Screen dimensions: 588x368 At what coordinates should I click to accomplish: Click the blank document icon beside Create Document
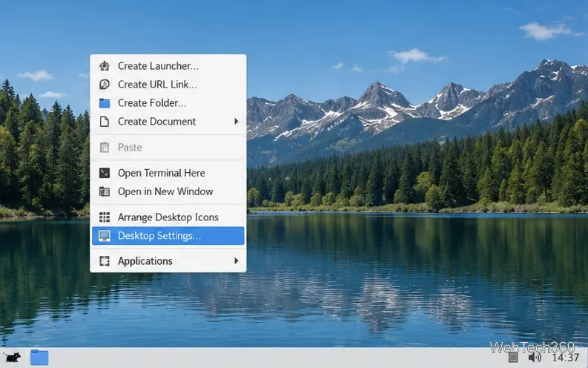(x=105, y=122)
